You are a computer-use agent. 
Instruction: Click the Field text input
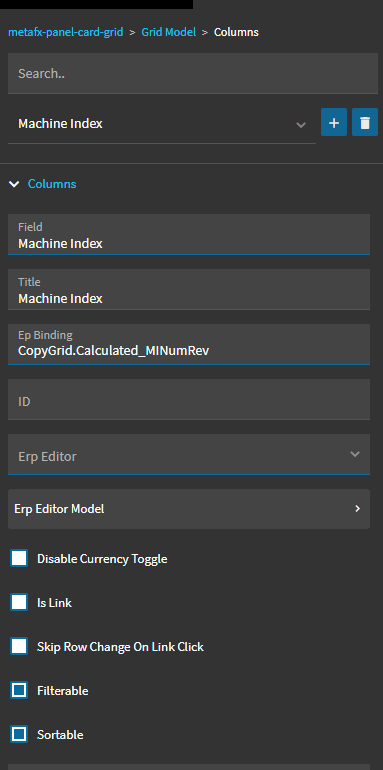[189, 234]
